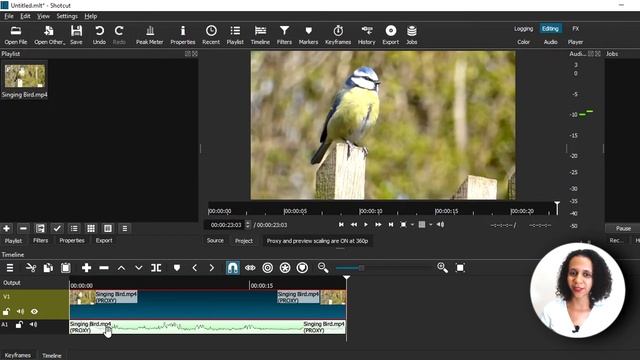640x360 pixels.
Task: Zoom out the timeline
Action: (x=323, y=268)
